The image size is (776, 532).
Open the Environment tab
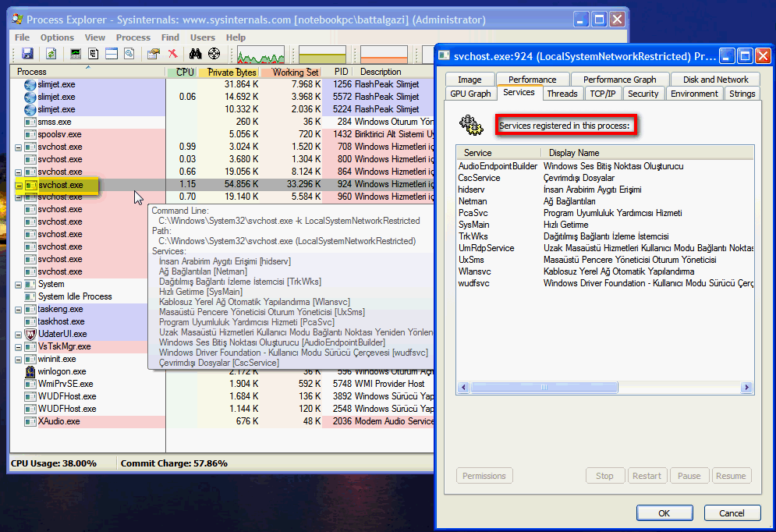point(694,94)
